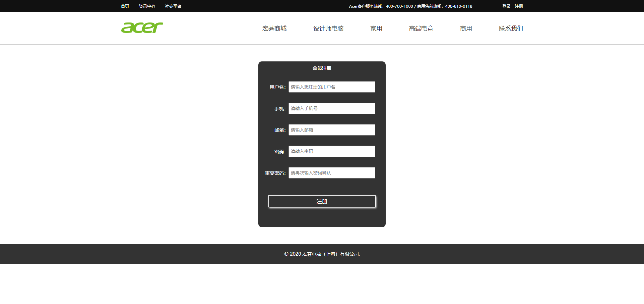Click the 邮箱: label

point(280,130)
